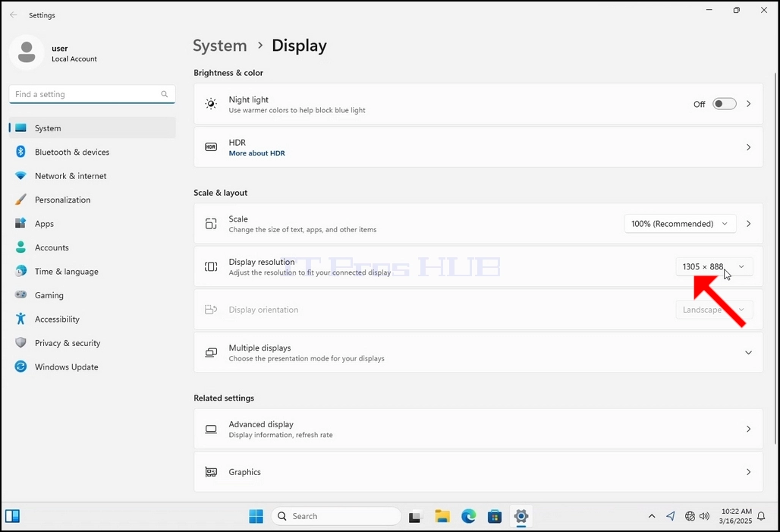The image size is (780, 532).
Task: Open the Display resolution dropdown
Action: [714, 266]
